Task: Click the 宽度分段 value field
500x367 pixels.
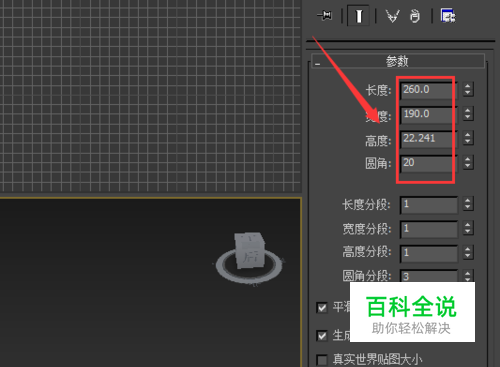Action: (429, 229)
